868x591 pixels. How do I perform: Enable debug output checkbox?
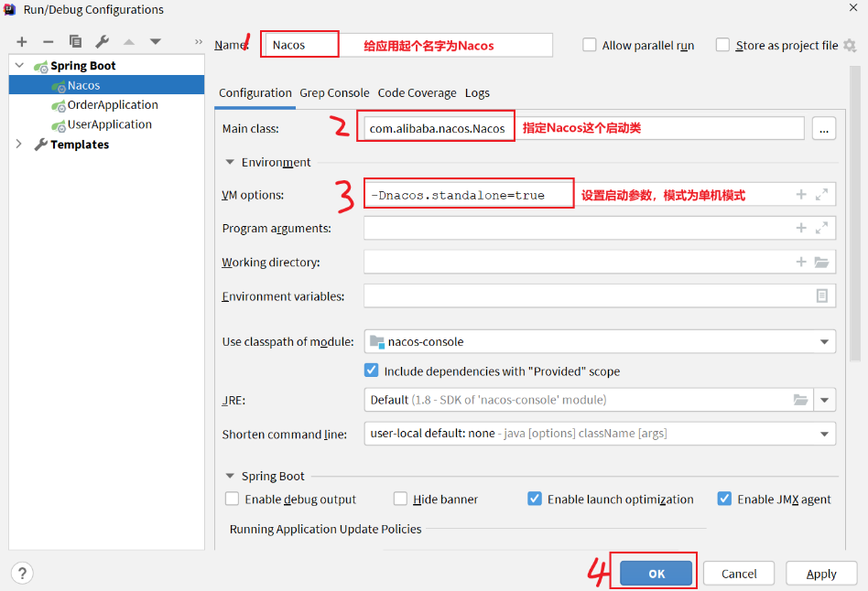232,499
